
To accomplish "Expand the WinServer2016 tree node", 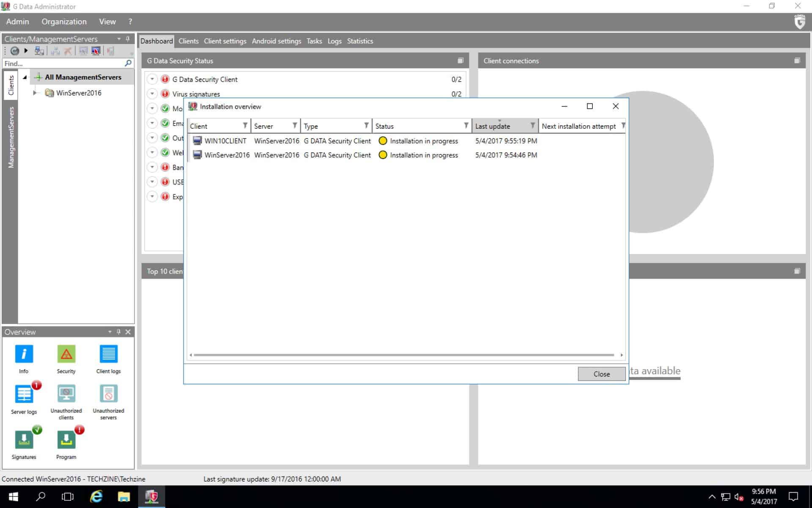I will 36,93.
